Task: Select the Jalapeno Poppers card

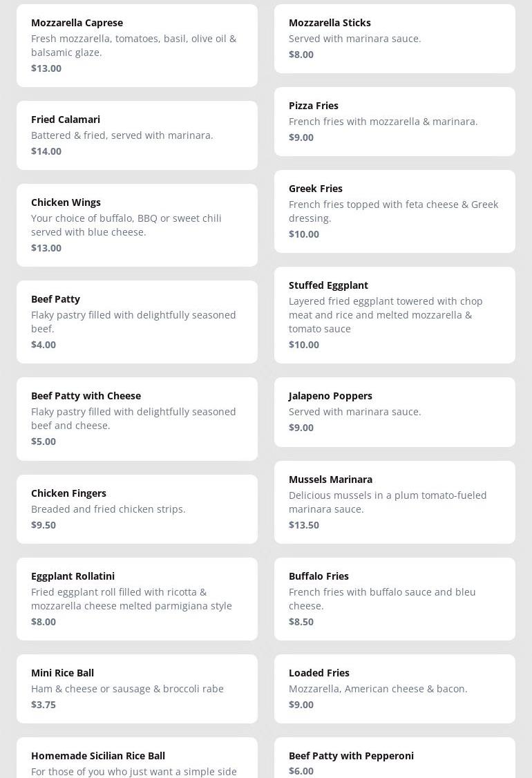Action: 395,411
